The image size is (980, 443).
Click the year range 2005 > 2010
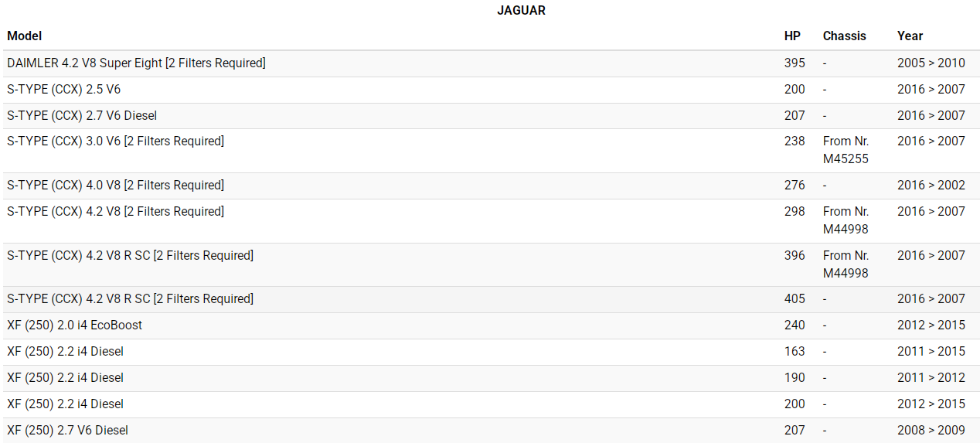click(x=931, y=63)
